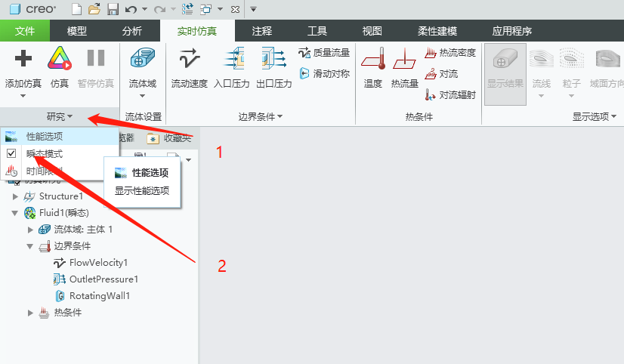Choose the Flow Velocity (流动速度) boundary icon
The width and height of the screenshot is (624, 364).
pyautogui.click(x=189, y=59)
